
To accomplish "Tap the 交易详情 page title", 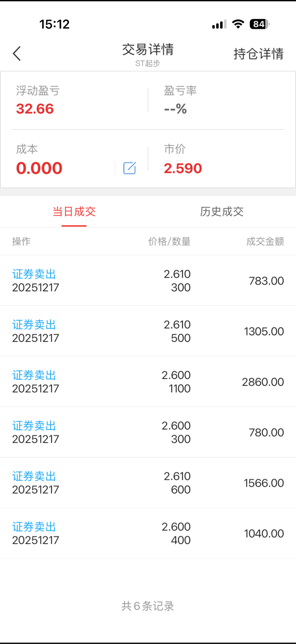I will 148,49.
